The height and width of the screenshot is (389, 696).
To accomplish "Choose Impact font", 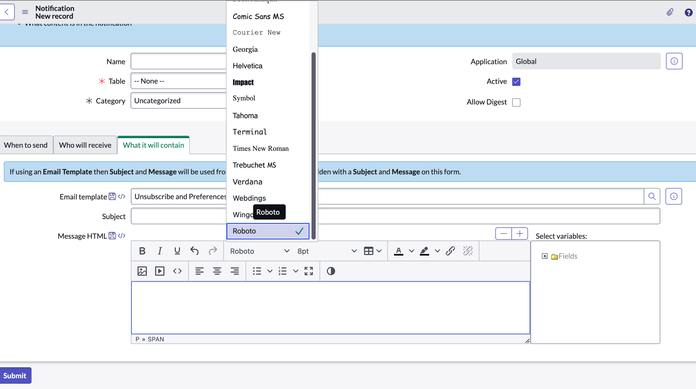I will click(268, 82).
